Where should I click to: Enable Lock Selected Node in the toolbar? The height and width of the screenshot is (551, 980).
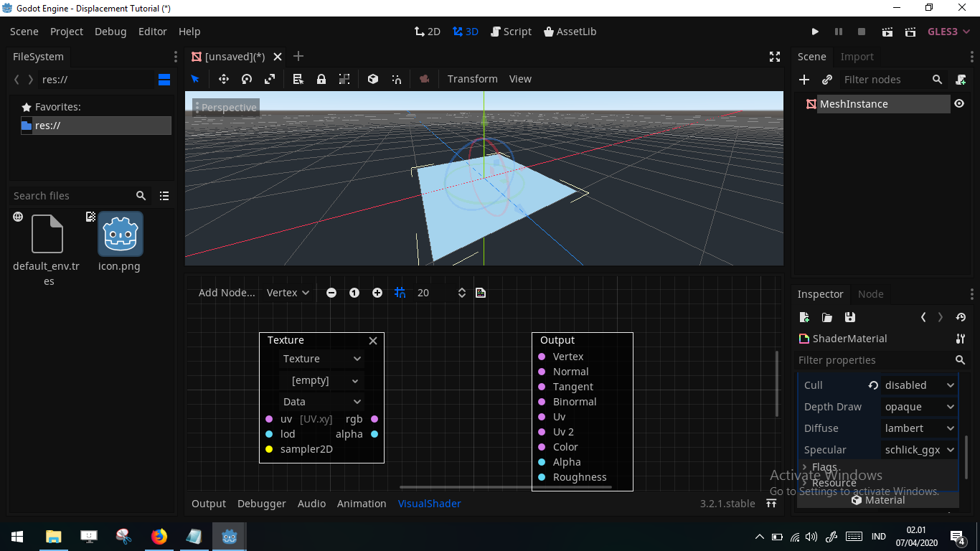click(321, 79)
